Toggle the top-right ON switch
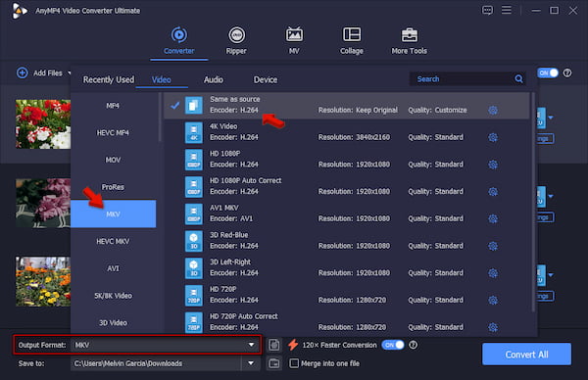The height and width of the screenshot is (380, 588). [x=548, y=73]
